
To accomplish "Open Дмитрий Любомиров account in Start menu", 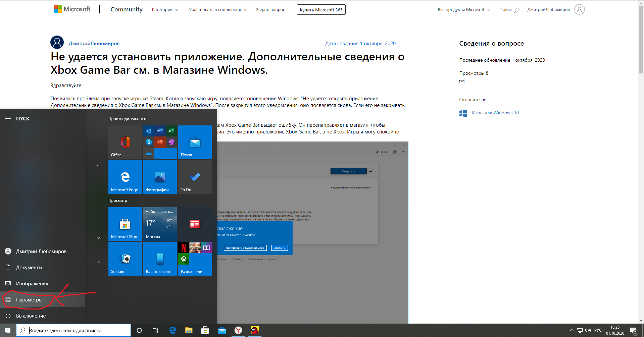I will pyautogui.click(x=43, y=251).
